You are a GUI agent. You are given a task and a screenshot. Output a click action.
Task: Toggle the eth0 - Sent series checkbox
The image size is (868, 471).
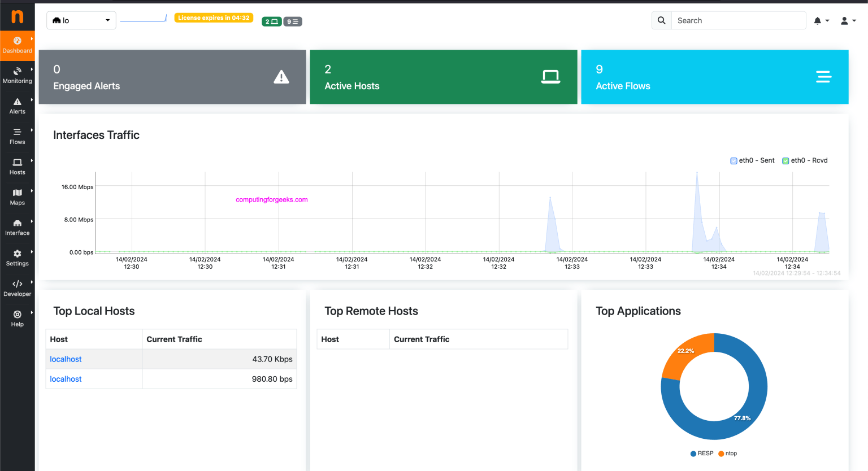(734, 161)
